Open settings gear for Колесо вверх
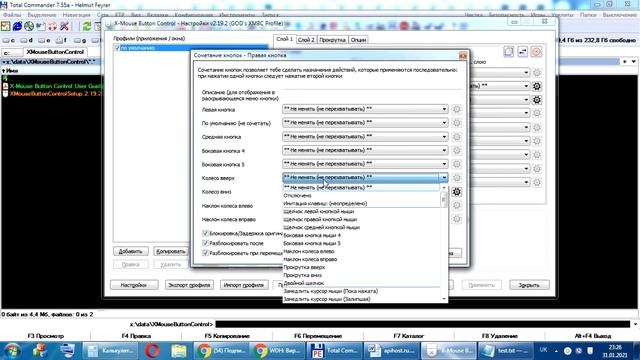640x360 pixels. [457, 178]
